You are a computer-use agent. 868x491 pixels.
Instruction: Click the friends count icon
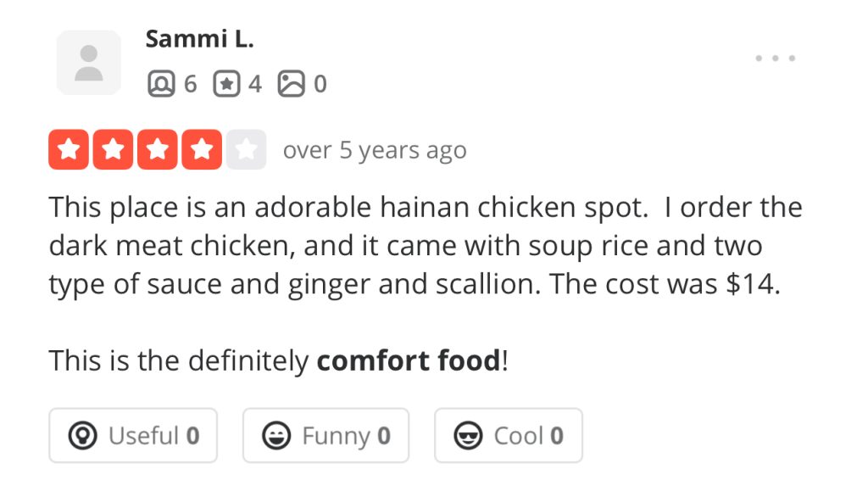[x=159, y=84]
